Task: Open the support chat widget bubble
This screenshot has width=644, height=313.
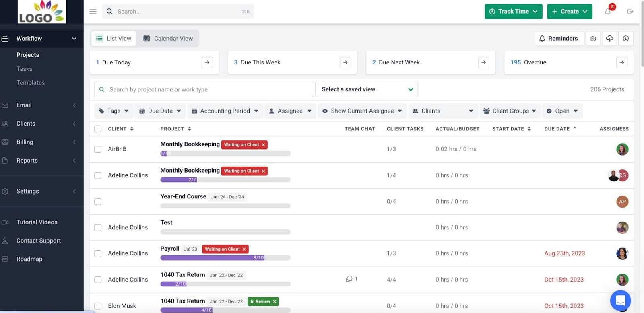Action: coord(620,300)
